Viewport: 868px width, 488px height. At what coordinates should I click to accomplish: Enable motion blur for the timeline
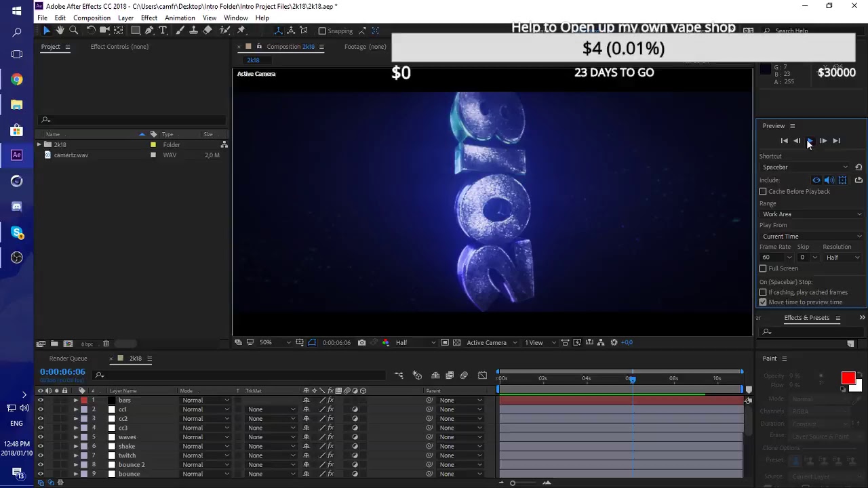464,375
